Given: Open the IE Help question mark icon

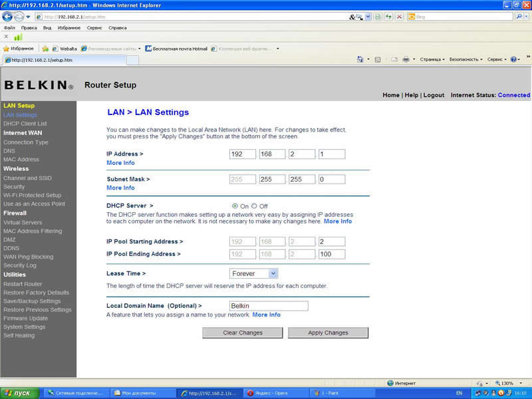Looking at the screenshot, I should point(513,59).
